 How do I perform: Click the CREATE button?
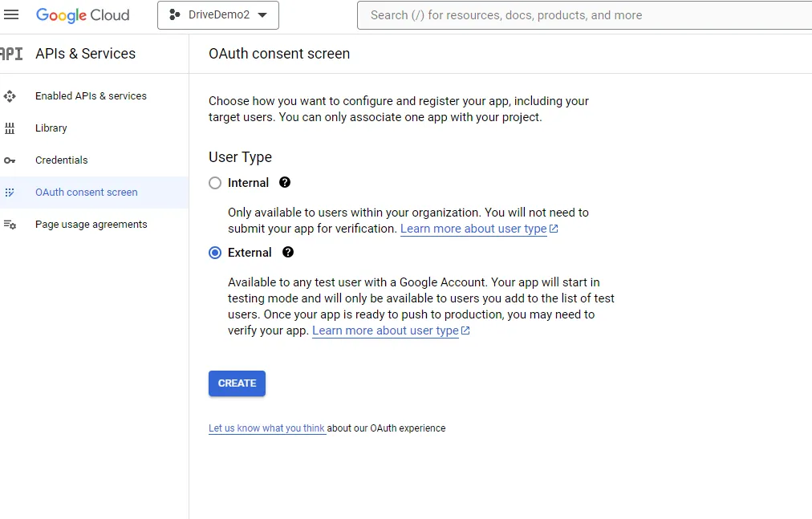238,383
